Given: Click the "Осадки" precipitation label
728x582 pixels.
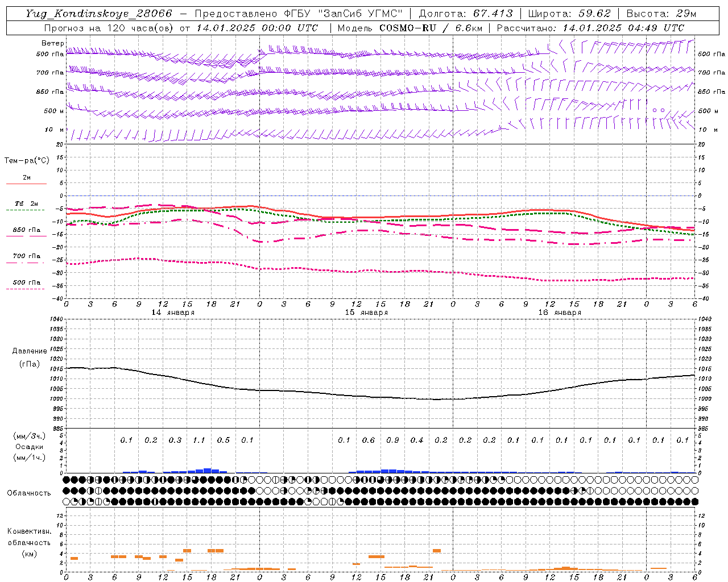Looking at the screenshot, I should (x=30, y=447).
